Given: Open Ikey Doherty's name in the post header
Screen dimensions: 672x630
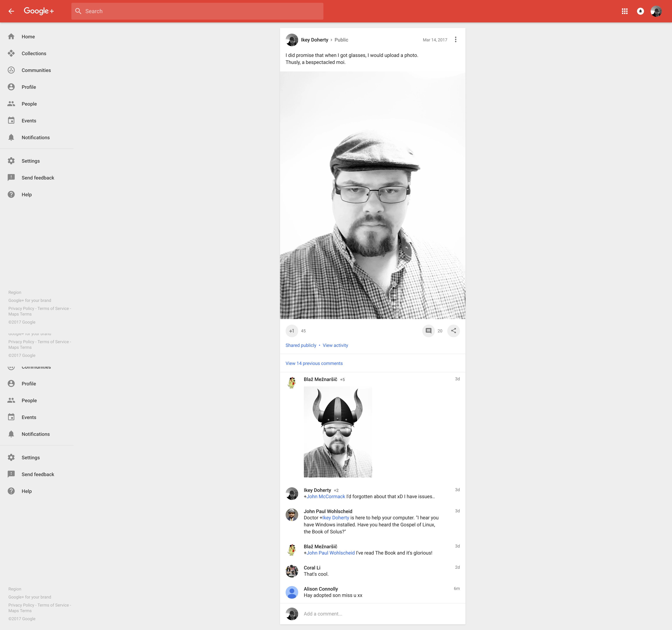Looking at the screenshot, I should click(314, 40).
